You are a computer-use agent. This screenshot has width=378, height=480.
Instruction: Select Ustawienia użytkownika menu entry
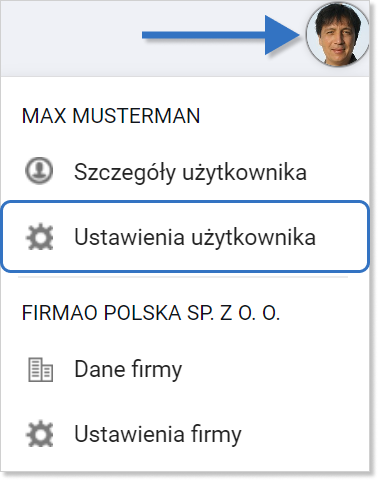(x=185, y=237)
